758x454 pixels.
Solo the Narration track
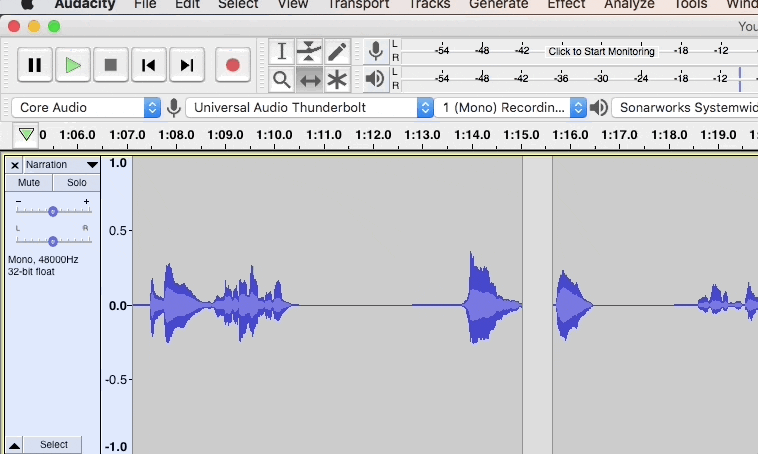77,183
